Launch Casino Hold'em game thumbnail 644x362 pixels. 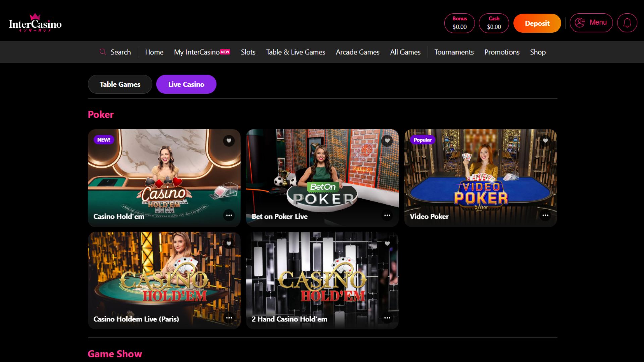point(164,178)
